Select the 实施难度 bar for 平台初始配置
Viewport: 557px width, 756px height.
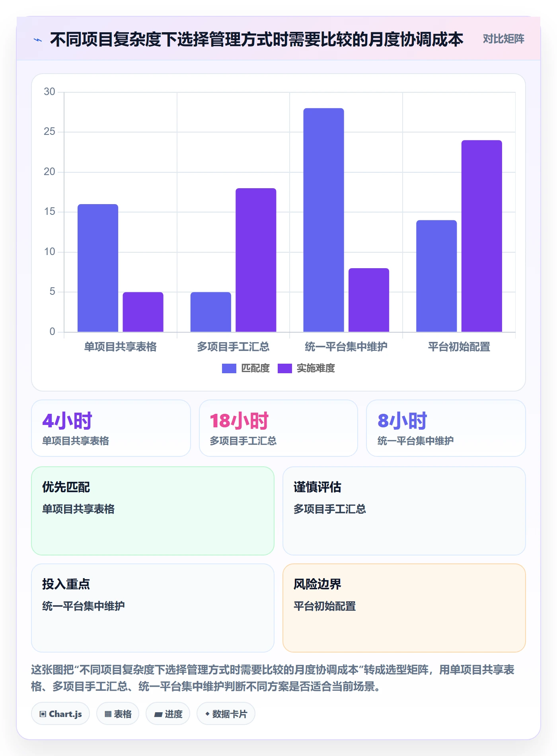click(482, 236)
